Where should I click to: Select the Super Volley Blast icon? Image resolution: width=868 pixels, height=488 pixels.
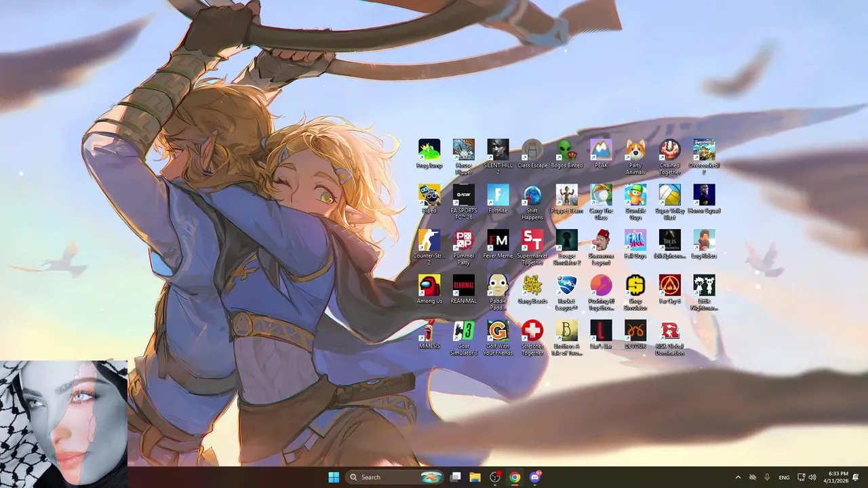(x=669, y=203)
